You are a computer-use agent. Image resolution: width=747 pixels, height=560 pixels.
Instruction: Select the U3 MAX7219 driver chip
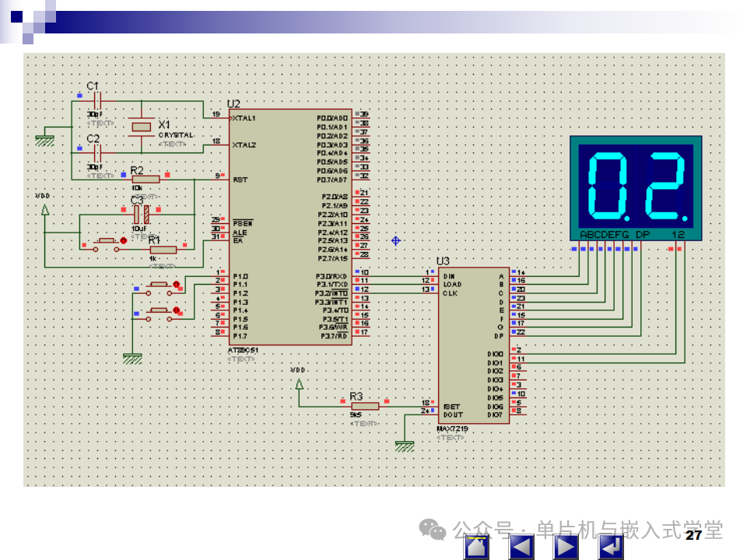[474, 345]
